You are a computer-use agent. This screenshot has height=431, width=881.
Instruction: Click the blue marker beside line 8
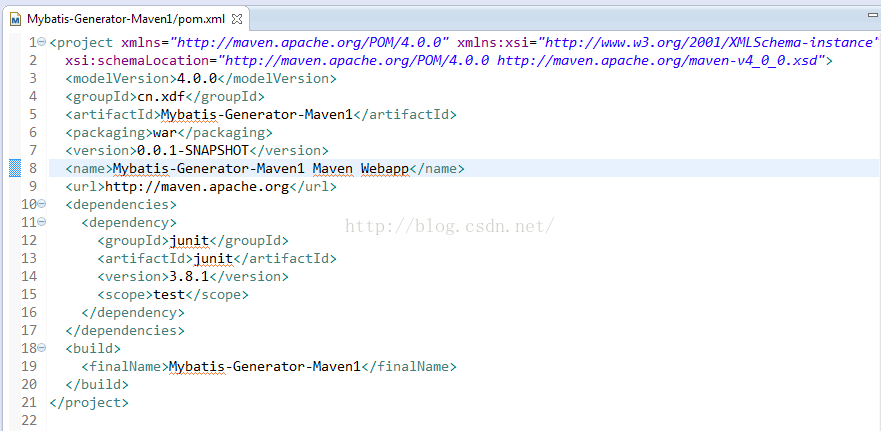click(x=15, y=168)
